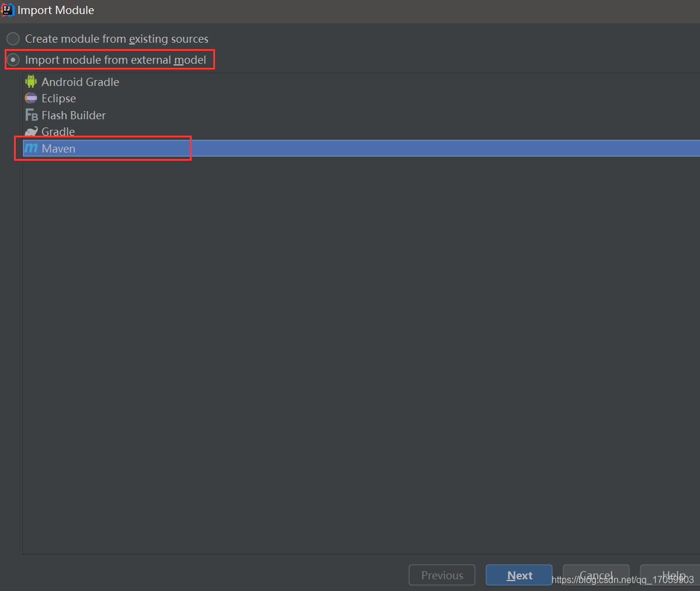Click the Android Gradle robot icon
Screen dimensions: 700x591
[x=31, y=82]
